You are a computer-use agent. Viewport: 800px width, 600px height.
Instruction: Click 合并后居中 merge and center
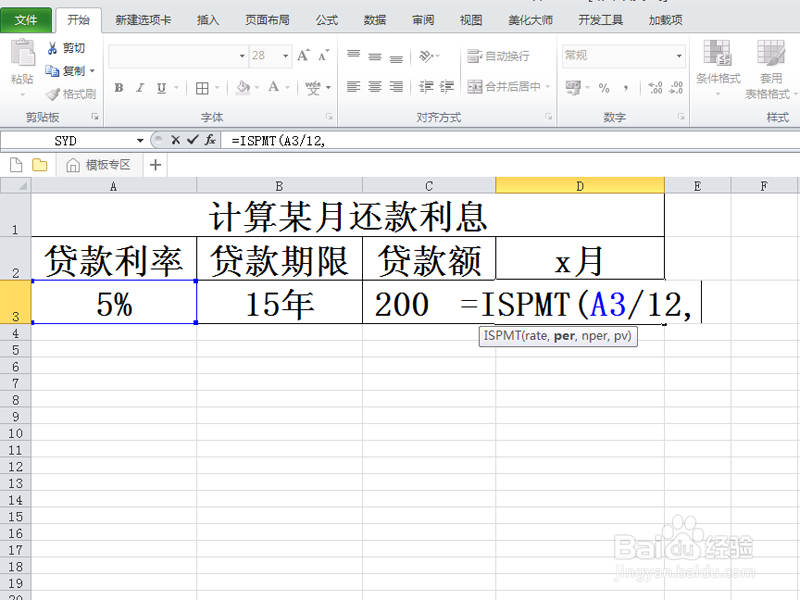click(x=504, y=87)
